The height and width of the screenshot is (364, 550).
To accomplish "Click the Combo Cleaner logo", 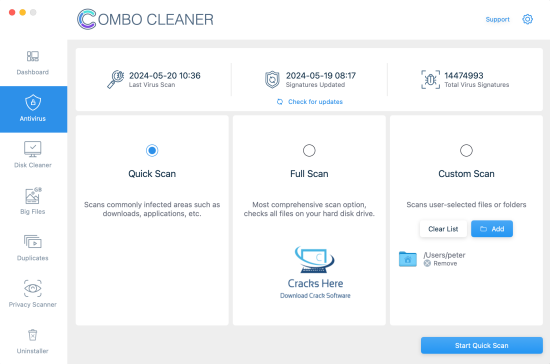I will (x=145, y=19).
